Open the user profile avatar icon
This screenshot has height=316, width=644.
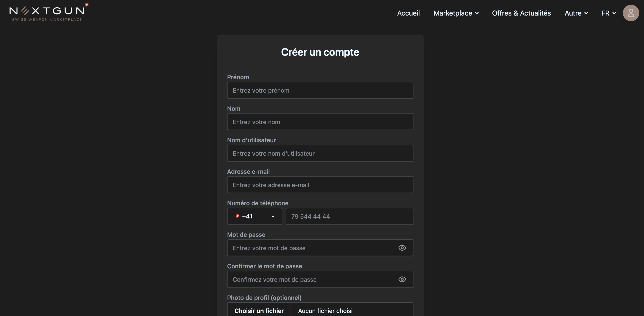click(x=631, y=13)
